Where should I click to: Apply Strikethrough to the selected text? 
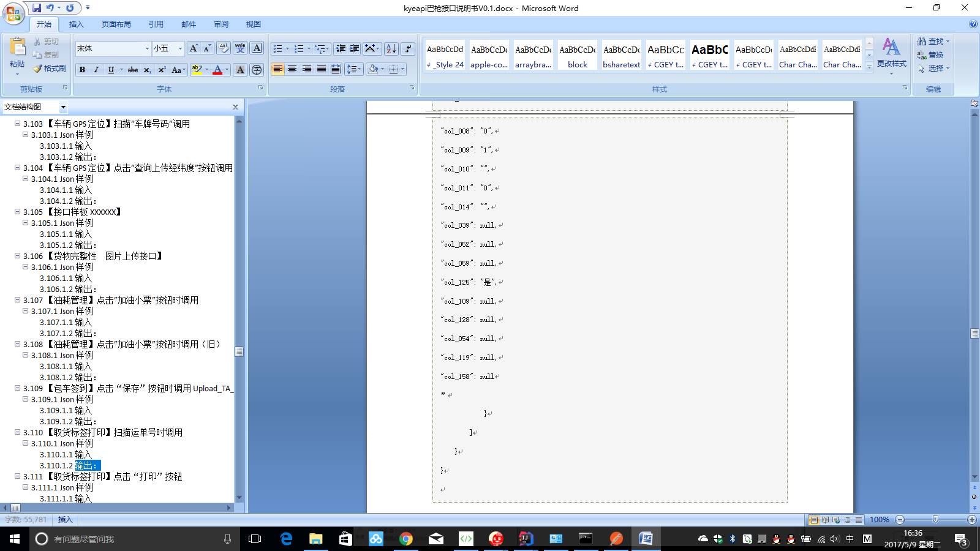pyautogui.click(x=133, y=70)
